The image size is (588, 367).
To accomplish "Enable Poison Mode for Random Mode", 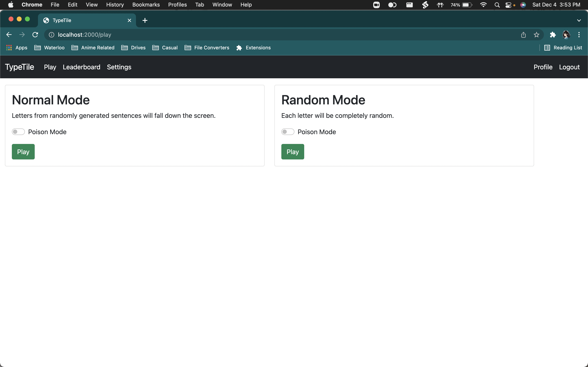I will point(288,132).
